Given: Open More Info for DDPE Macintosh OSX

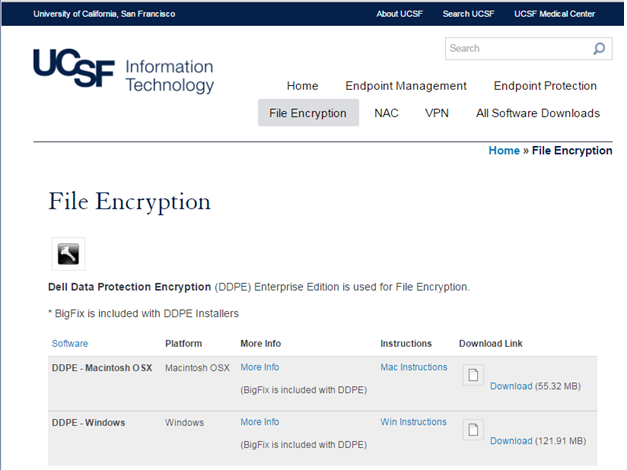Looking at the screenshot, I should (260, 367).
